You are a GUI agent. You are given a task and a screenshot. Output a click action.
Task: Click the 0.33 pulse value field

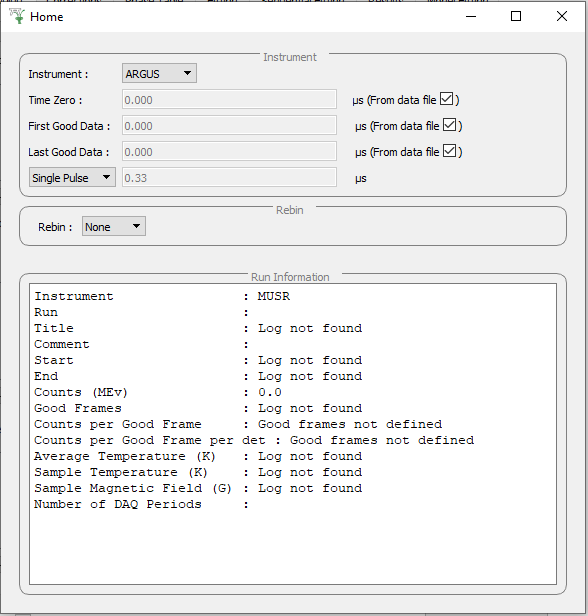click(229, 178)
